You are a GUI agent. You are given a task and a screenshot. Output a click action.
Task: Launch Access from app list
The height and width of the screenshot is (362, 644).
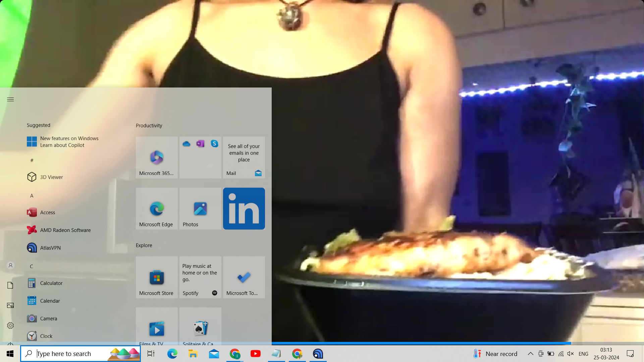[x=41, y=213]
